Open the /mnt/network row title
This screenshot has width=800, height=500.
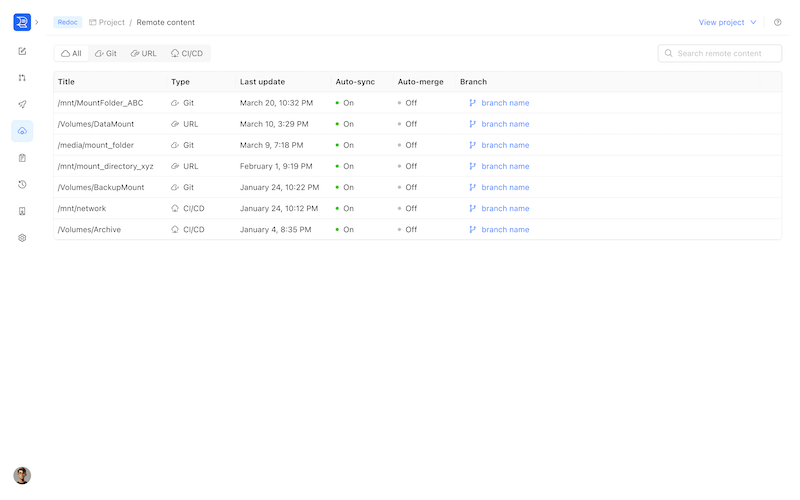(x=82, y=209)
